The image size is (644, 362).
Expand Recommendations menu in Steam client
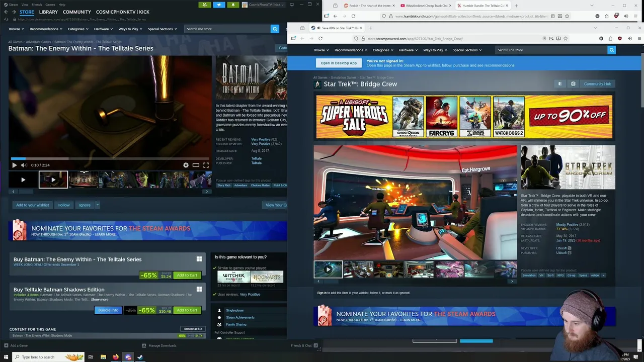pyautogui.click(x=46, y=29)
